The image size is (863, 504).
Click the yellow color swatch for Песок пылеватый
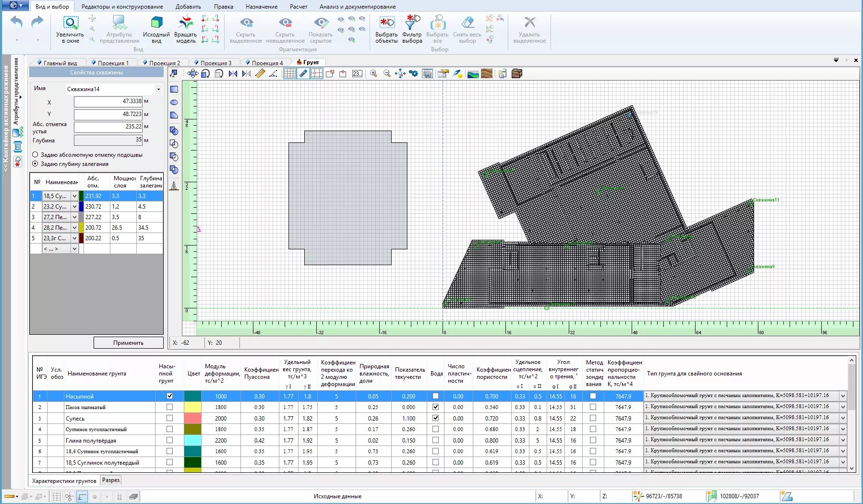192,407
